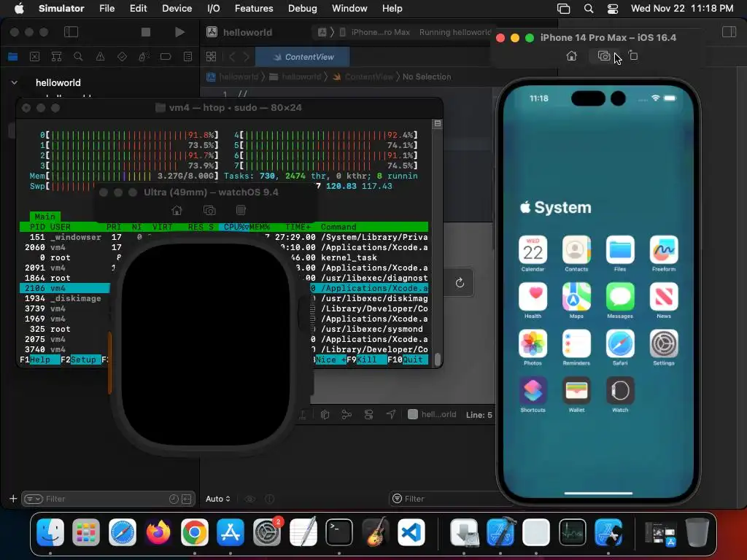
Task: Click Environment Overrides icon in debug bar
Action: click(x=368, y=414)
